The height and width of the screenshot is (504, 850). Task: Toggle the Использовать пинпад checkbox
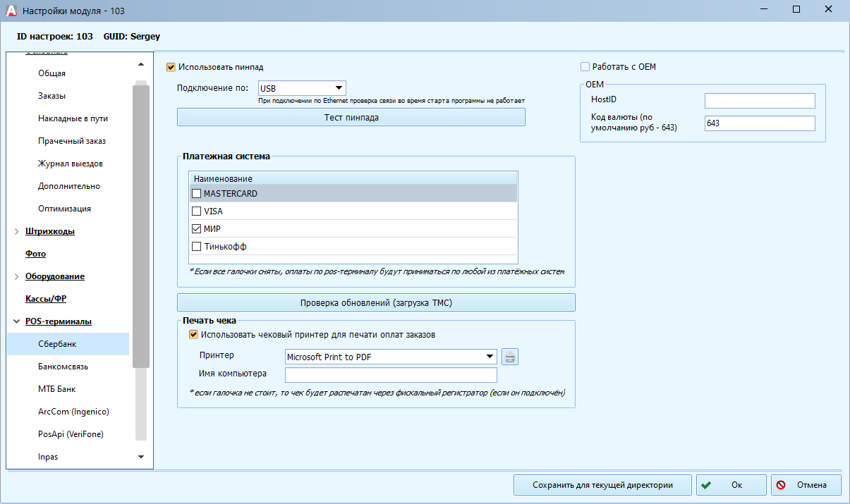[171, 67]
